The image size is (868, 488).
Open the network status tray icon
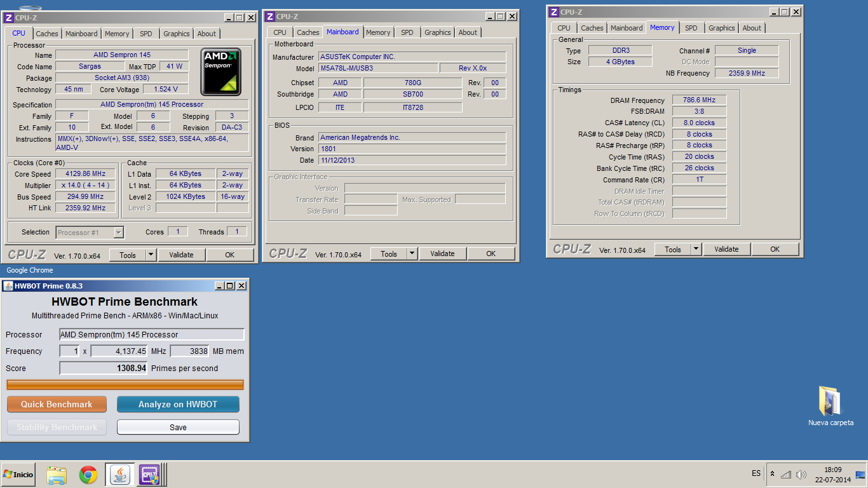[786, 475]
